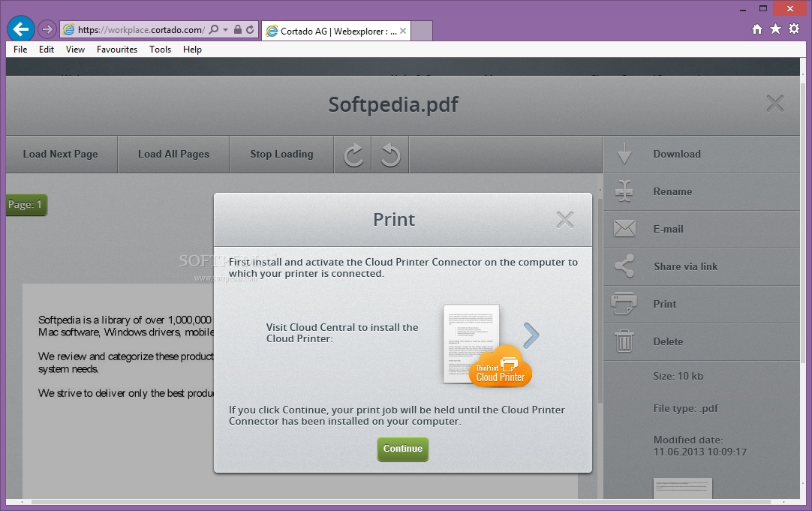Open the Tools menu
The height and width of the screenshot is (511, 812).
coord(160,50)
